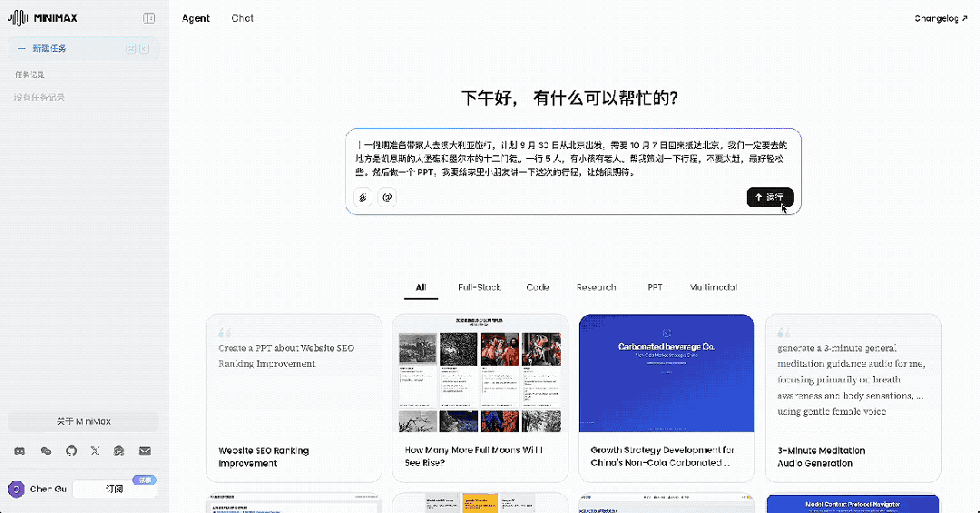Click the 运行 run button
Image resolution: width=980 pixels, height=513 pixels.
pyautogui.click(x=770, y=197)
